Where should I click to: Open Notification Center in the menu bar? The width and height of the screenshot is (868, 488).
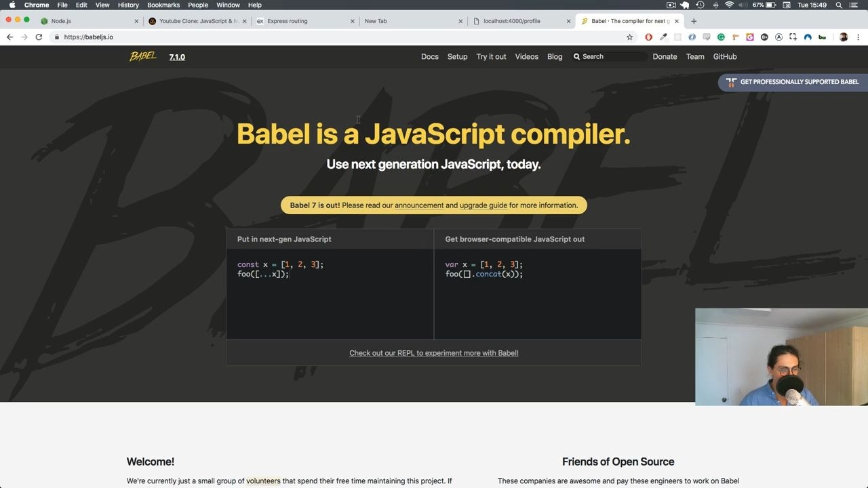(x=854, y=5)
